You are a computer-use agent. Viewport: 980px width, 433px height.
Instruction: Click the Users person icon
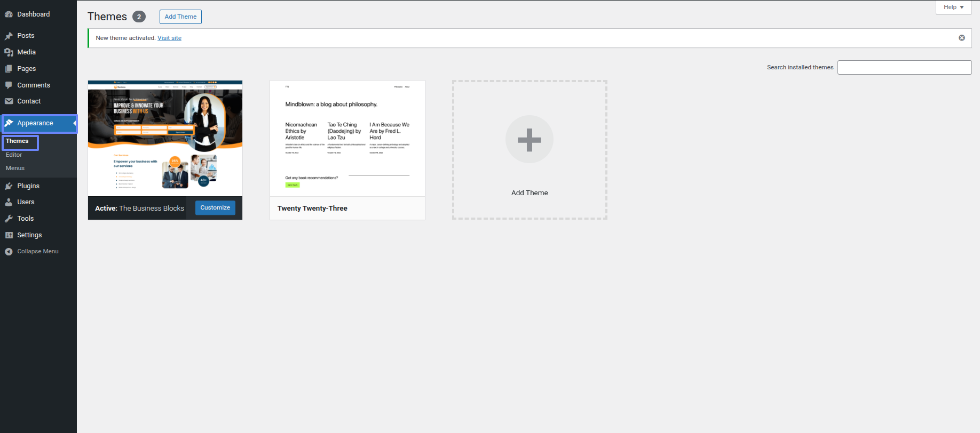9,202
